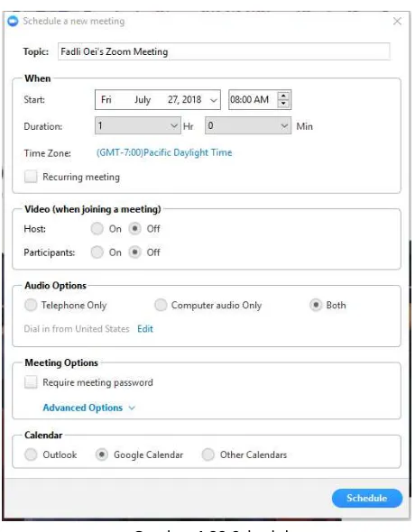Select Computer audio Only option
The image size is (415, 532).
tap(161, 305)
